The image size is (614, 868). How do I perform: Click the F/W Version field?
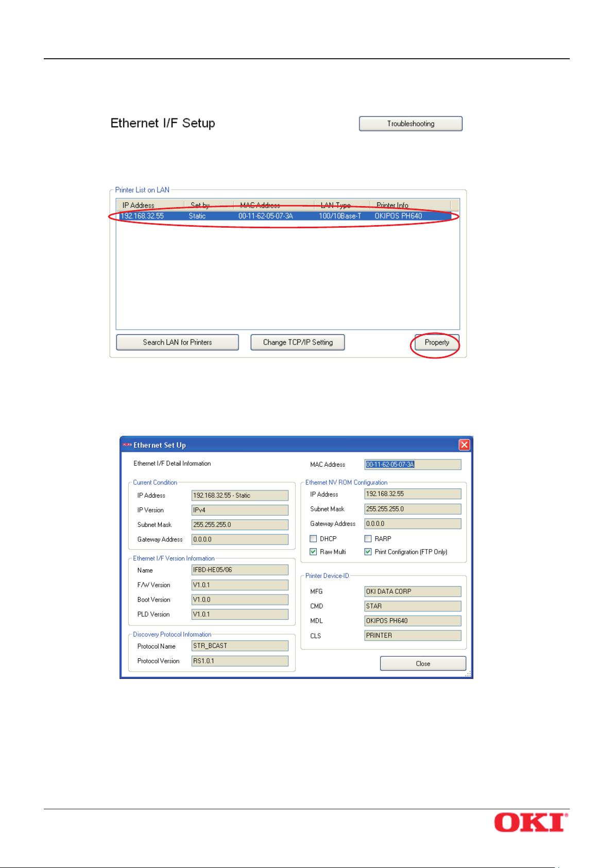click(x=240, y=585)
